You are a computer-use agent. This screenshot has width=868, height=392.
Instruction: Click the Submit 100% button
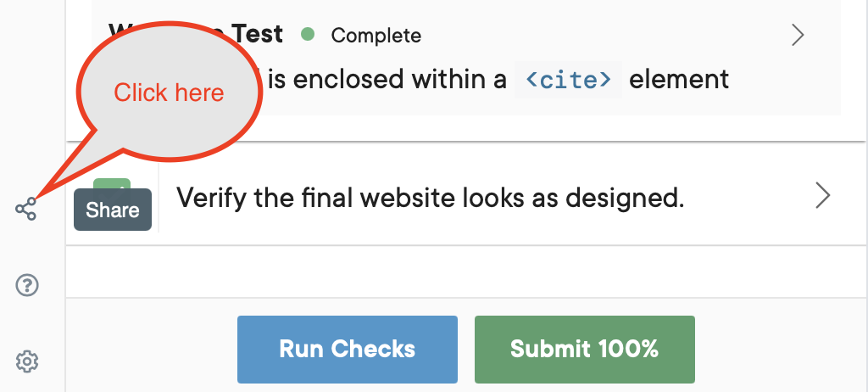coord(584,349)
